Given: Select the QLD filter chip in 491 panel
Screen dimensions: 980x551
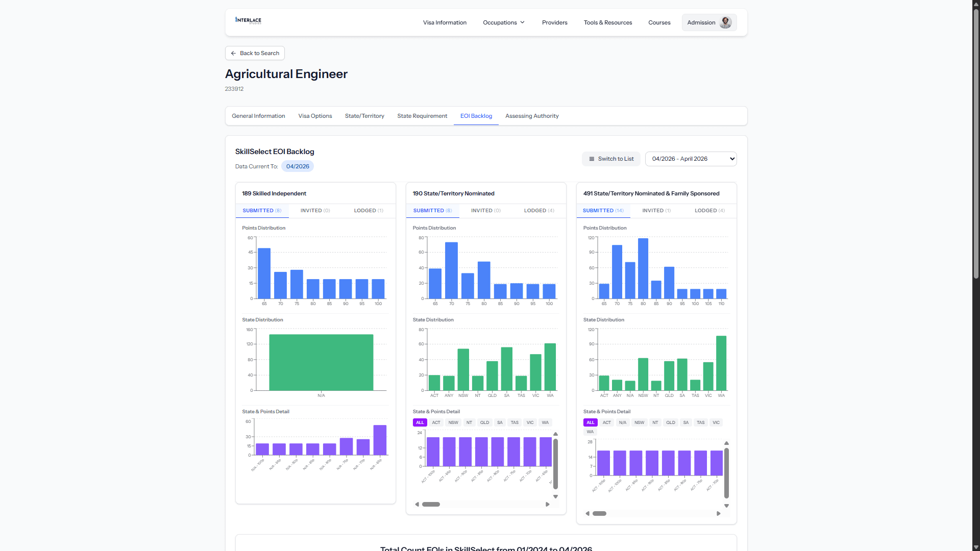Looking at the screenshot, I should point(671,422).
